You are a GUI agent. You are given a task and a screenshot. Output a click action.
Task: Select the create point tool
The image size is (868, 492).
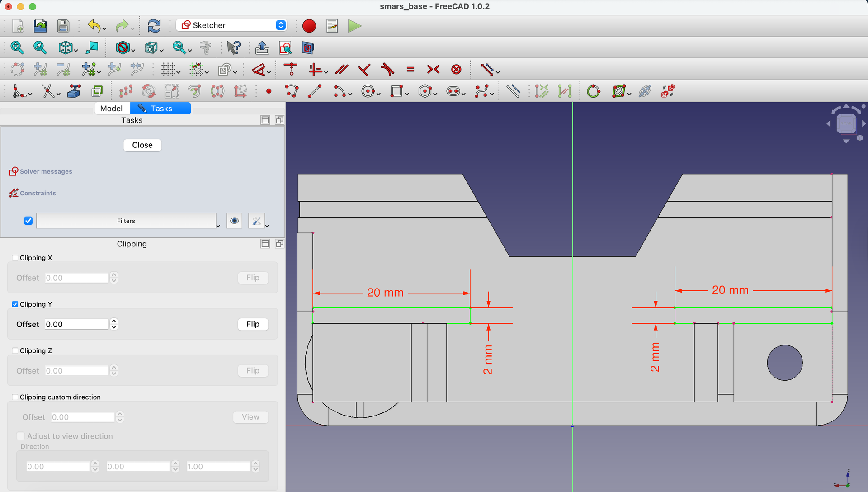269,91
